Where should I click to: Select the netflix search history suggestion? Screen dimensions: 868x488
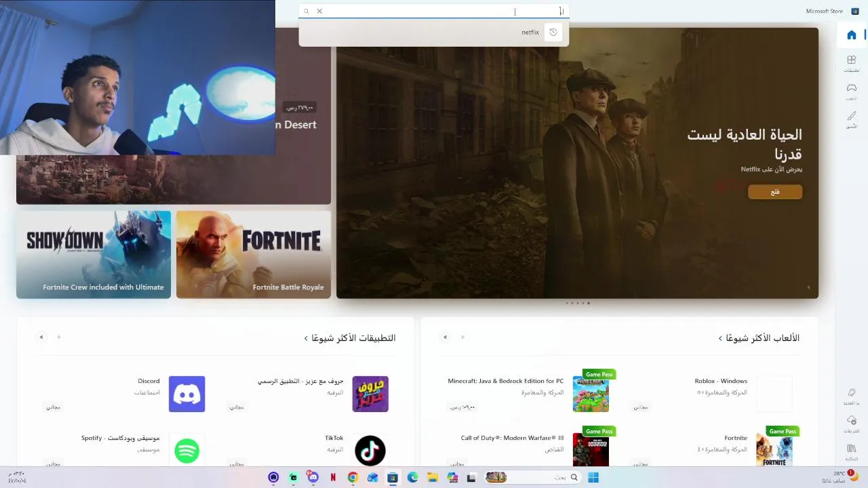pos(433,32)
